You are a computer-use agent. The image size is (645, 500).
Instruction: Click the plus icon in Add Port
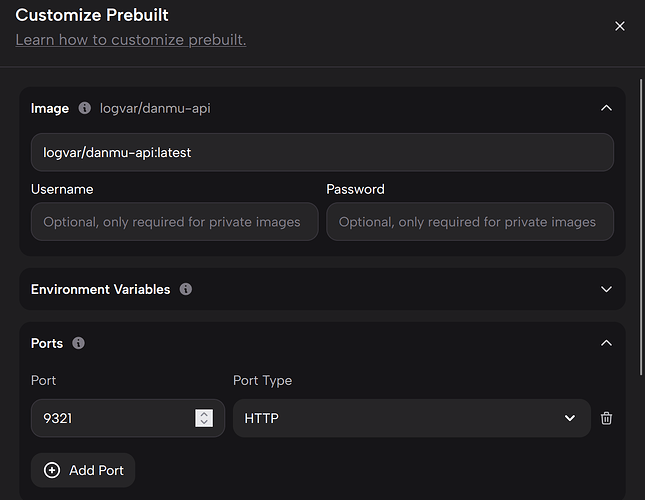tap(52, 470)
